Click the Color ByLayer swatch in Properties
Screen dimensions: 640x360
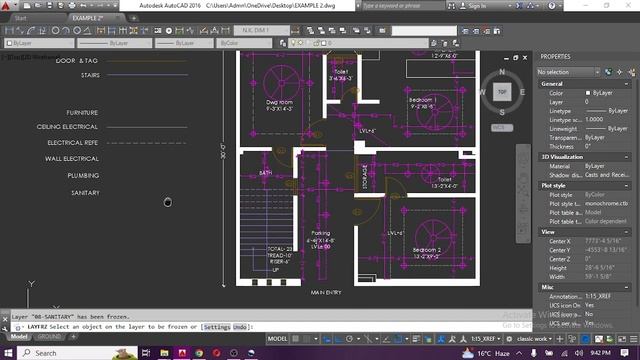coord(588,93)
